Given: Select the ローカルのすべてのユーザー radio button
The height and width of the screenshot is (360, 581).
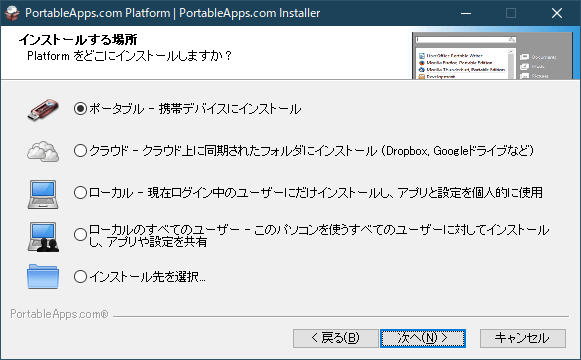Looking at the screenshot, I should click(x=80, y=234).
